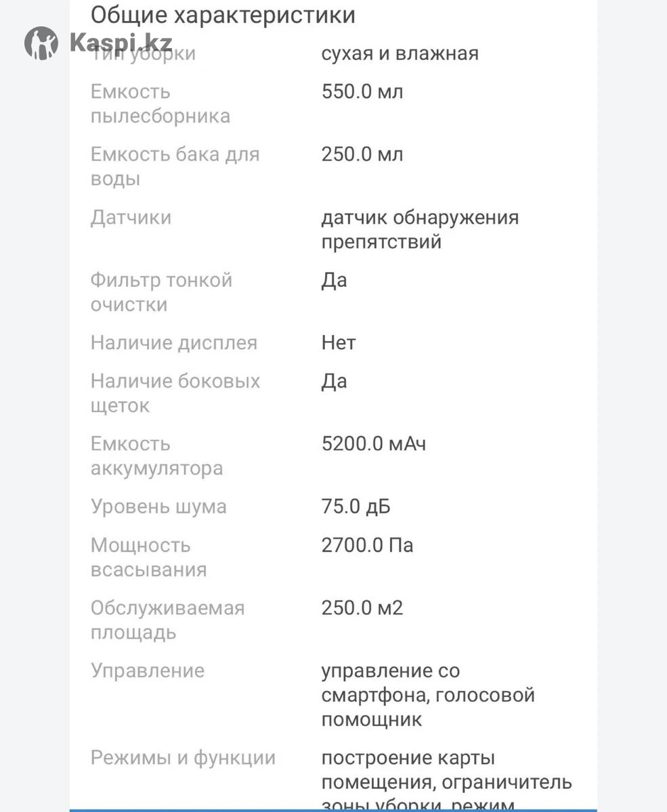Screen dimensions: 667x812
Task: Select the "550.0 мл" dust container value
Action: [362, 91]
